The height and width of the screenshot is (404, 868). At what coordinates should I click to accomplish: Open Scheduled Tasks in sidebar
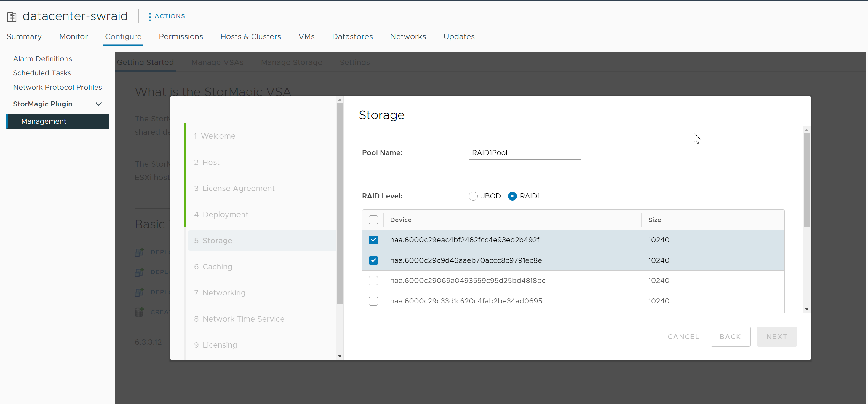pos(42,73)
